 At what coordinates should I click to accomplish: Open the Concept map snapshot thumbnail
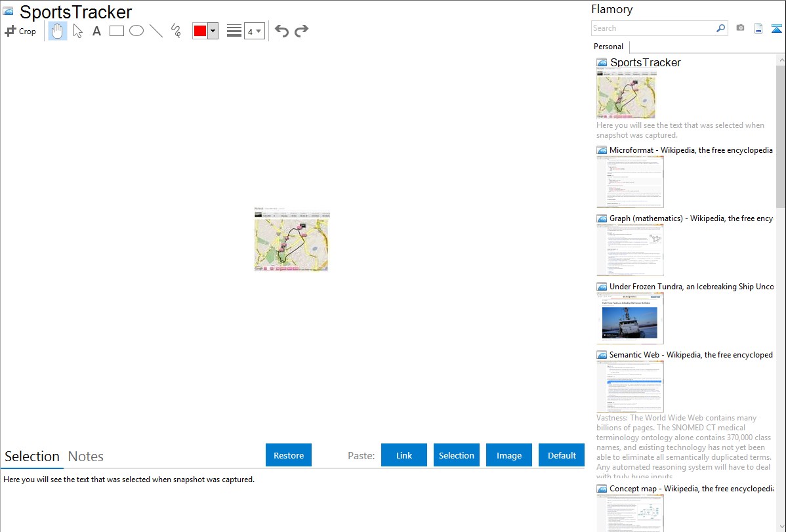tap(630, 513)
